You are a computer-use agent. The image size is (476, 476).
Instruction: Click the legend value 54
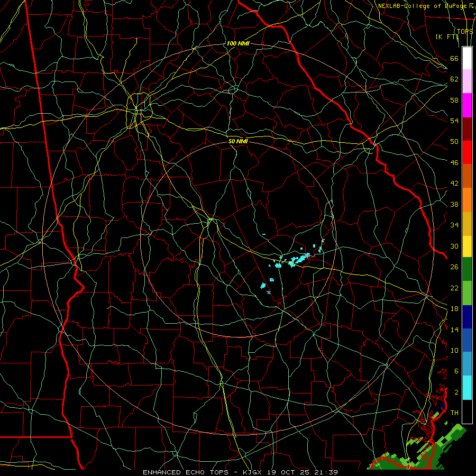pos(454,121)
